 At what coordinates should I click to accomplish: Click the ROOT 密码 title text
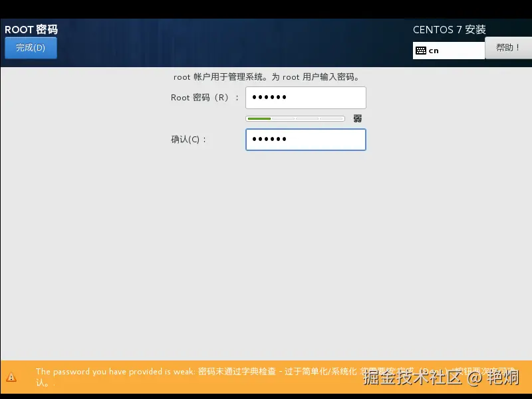(31, 29)
